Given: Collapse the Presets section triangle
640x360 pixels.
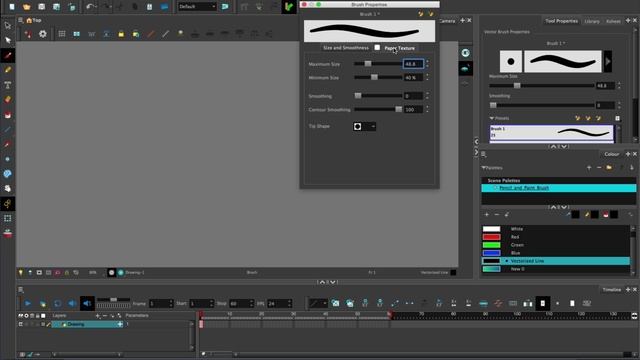Looking at the screenshot, I should click(492, 118).
